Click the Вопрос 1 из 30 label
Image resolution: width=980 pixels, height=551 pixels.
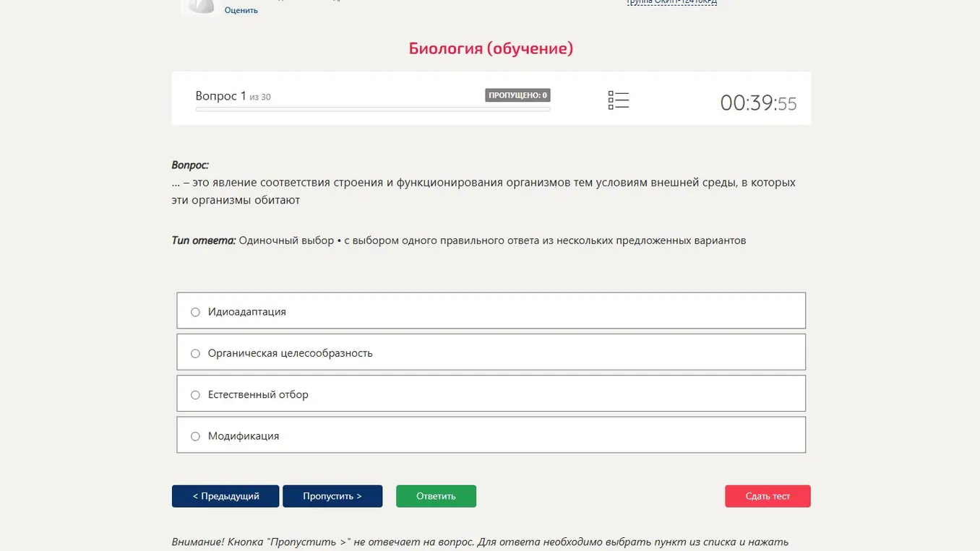233,96
